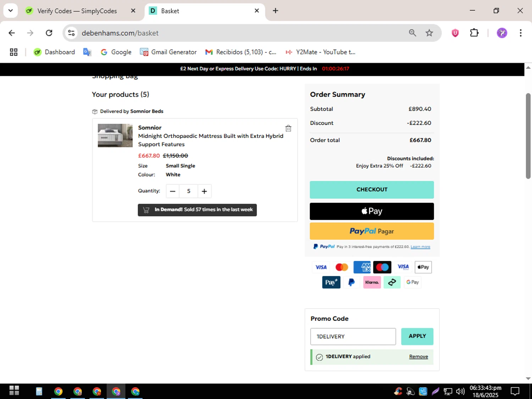Pay using the Apple Pay button
Viewport: 532px width, 399px height.
pyautogui.click(x=372, y=211)
